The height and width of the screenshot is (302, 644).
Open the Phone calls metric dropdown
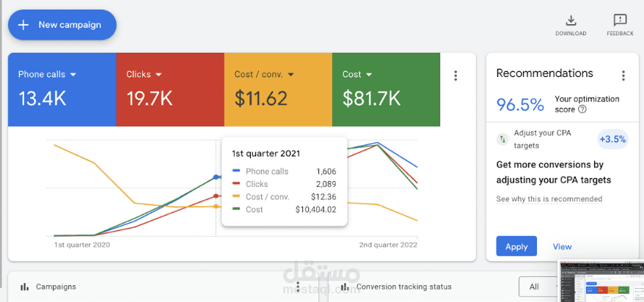73,75
